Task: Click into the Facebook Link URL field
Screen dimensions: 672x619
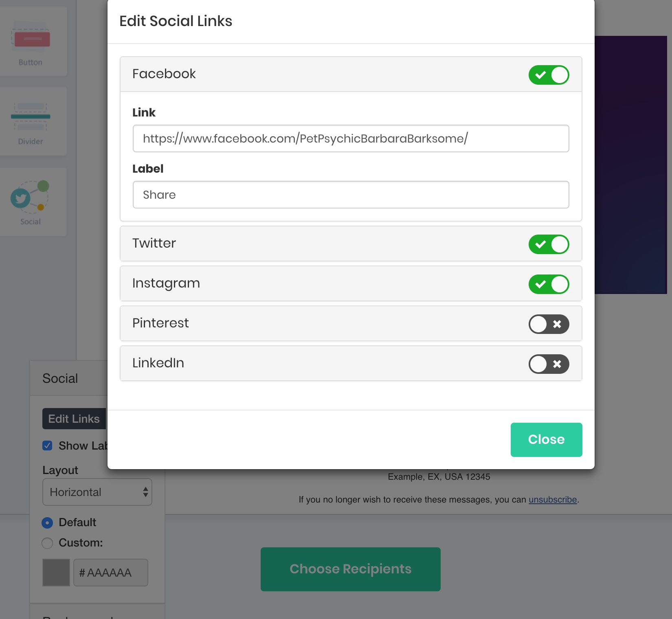Action: [x=351, y=138]
